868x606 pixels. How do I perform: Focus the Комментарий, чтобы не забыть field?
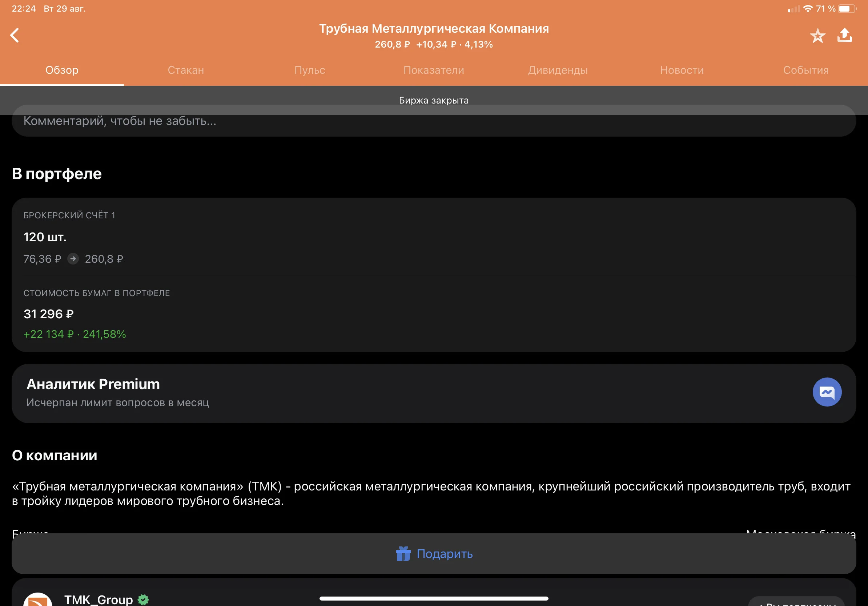(x=434, y=121)
